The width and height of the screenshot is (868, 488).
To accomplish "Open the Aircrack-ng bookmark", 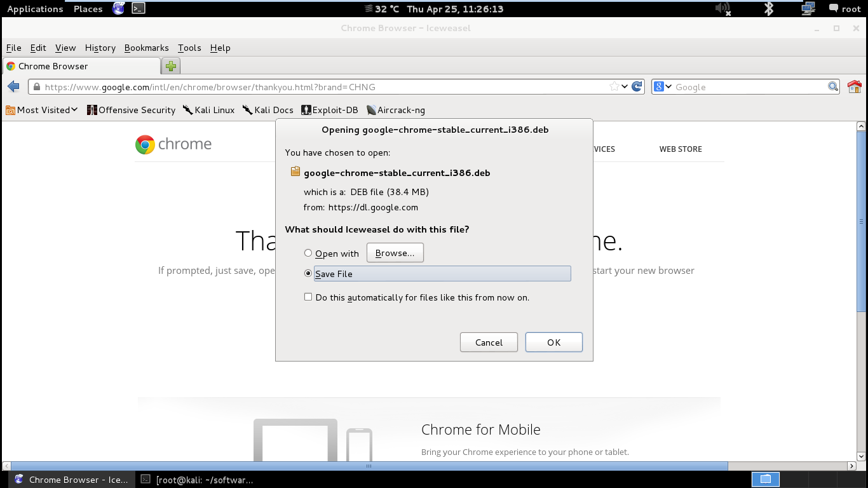I will pyautogui.click(x=396, y=110).
